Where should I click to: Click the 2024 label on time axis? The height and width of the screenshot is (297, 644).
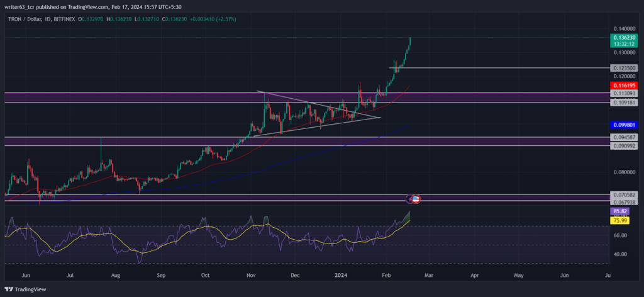[340, 275]
